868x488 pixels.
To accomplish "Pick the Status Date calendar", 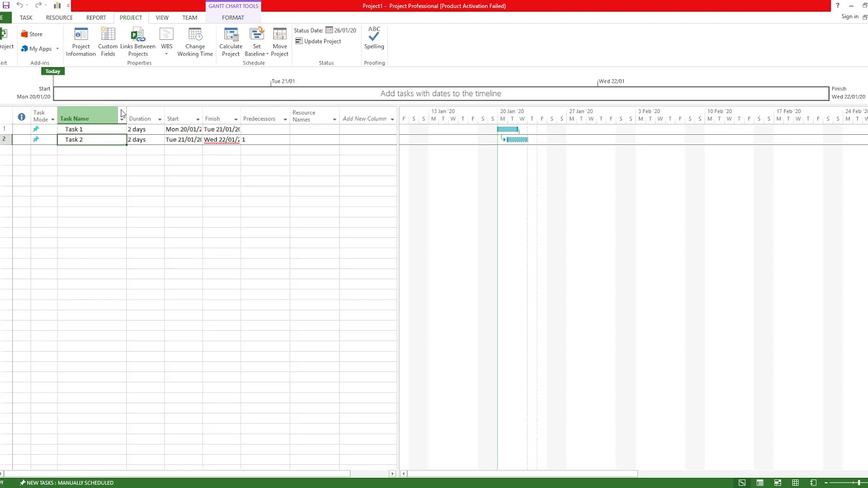I will coord(329,30).
